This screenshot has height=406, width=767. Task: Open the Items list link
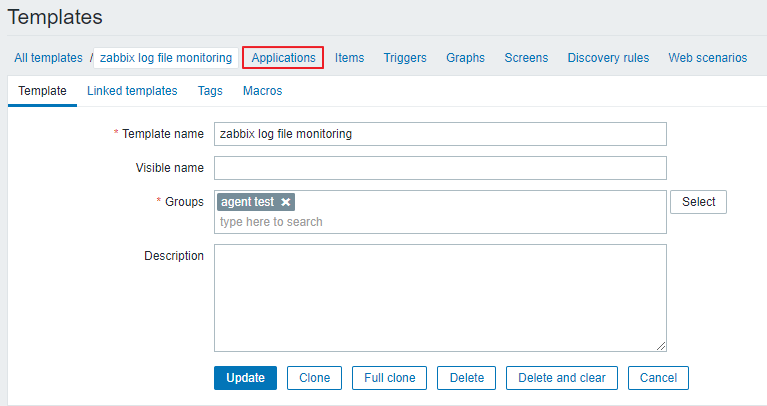pos(349,58)
